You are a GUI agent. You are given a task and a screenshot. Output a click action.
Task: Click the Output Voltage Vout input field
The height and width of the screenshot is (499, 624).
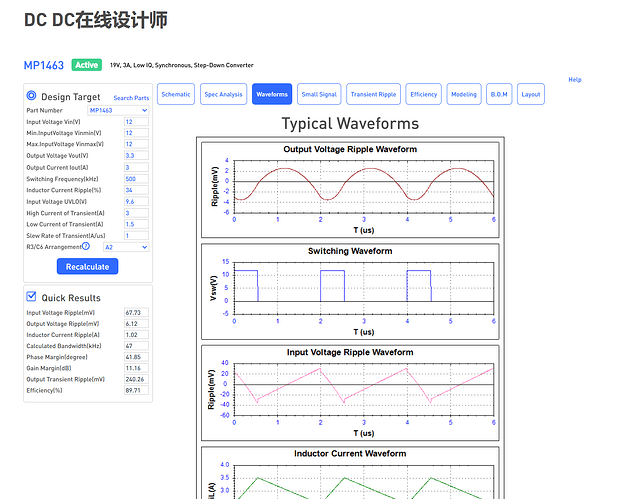[x=136, y=156]
